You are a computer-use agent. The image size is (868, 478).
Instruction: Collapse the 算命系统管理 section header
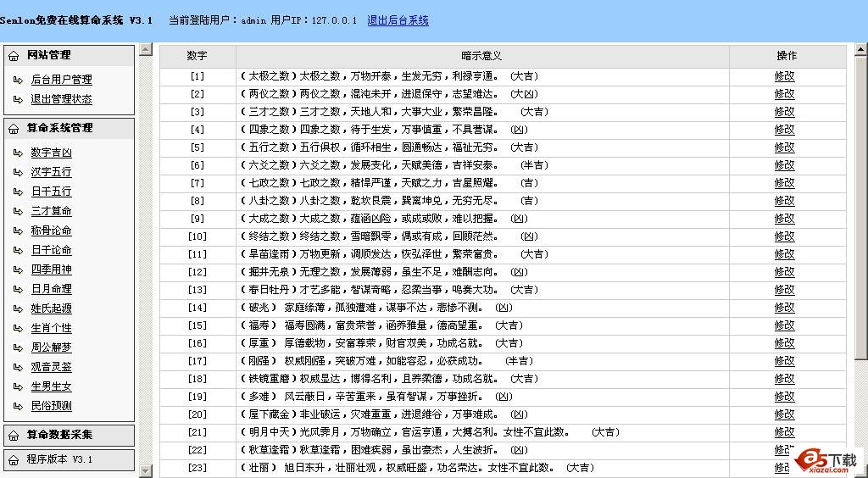[x=60, y=129]
